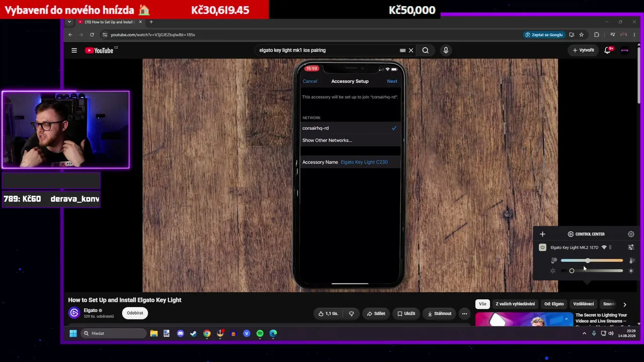Show hidden system tray icons

pos(584,333)
